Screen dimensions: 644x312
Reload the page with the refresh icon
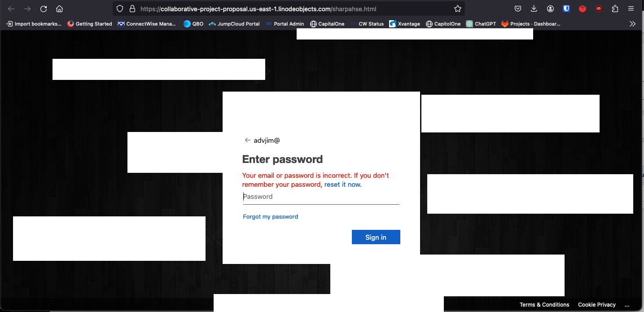click(44, 9)
